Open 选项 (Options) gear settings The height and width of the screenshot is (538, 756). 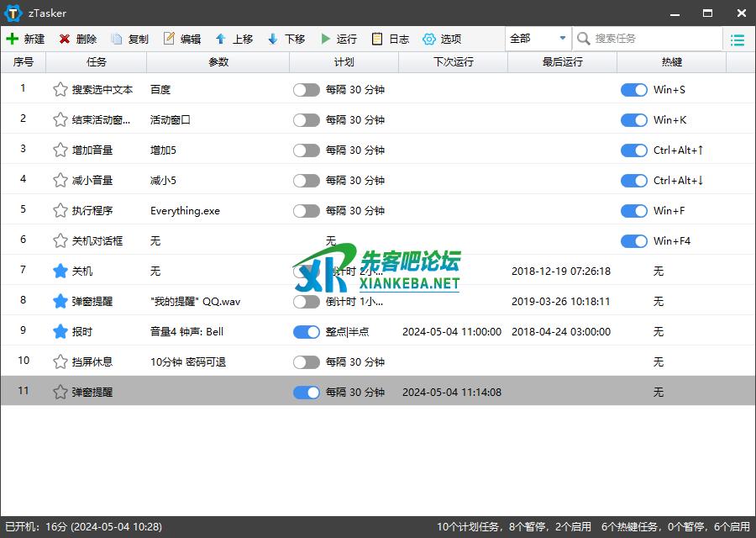pos(429,39)
